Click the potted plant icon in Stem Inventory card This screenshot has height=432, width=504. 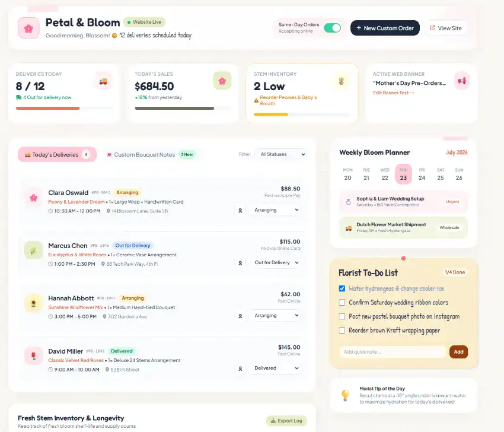342,81
